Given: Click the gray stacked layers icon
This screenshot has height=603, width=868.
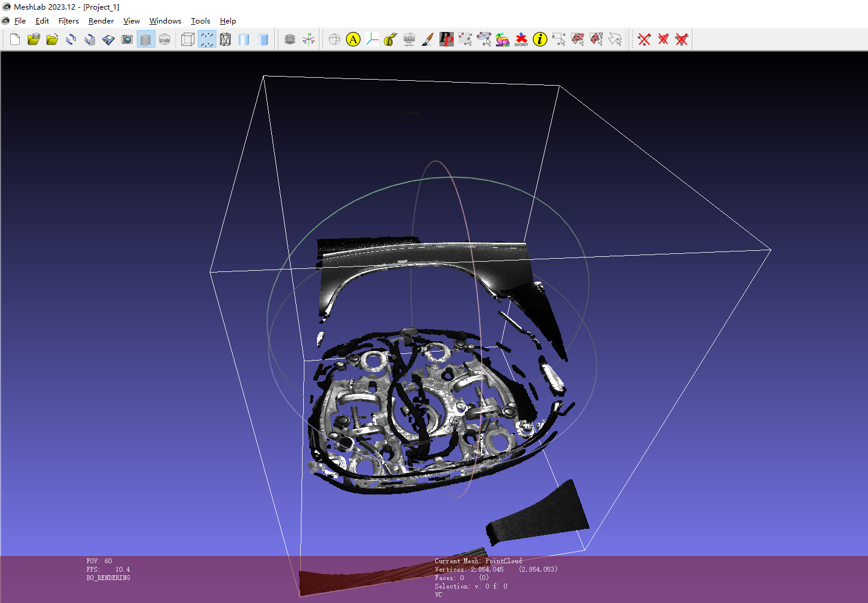Looking at the screenshot, I should coord(290,39).
